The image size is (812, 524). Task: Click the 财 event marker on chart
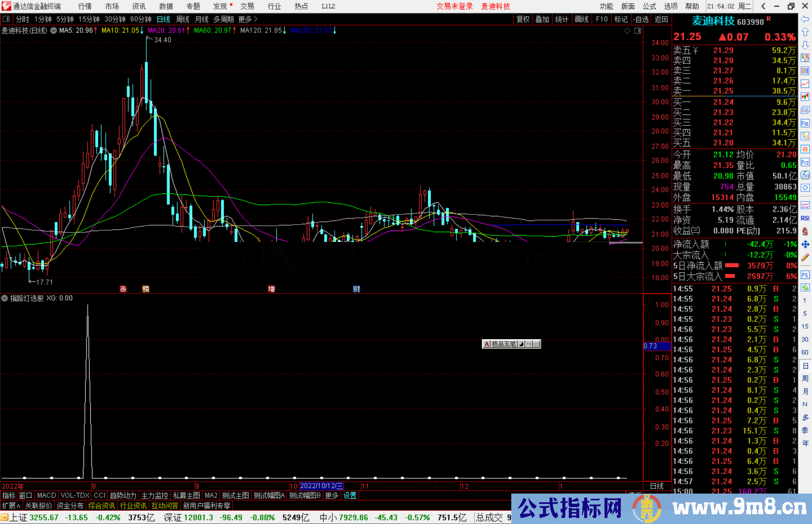[356, 289]
